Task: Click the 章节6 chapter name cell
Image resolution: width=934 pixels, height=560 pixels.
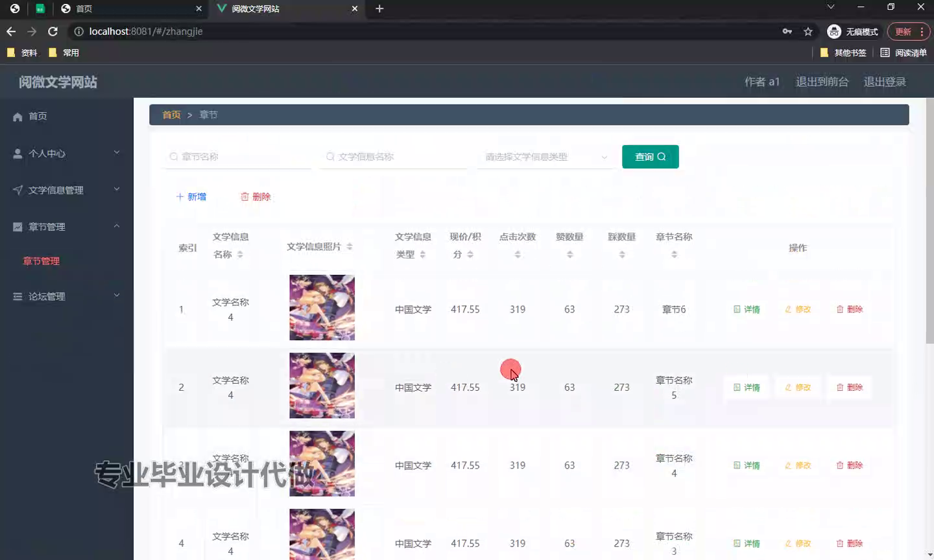Action: (x=674, y=310)
